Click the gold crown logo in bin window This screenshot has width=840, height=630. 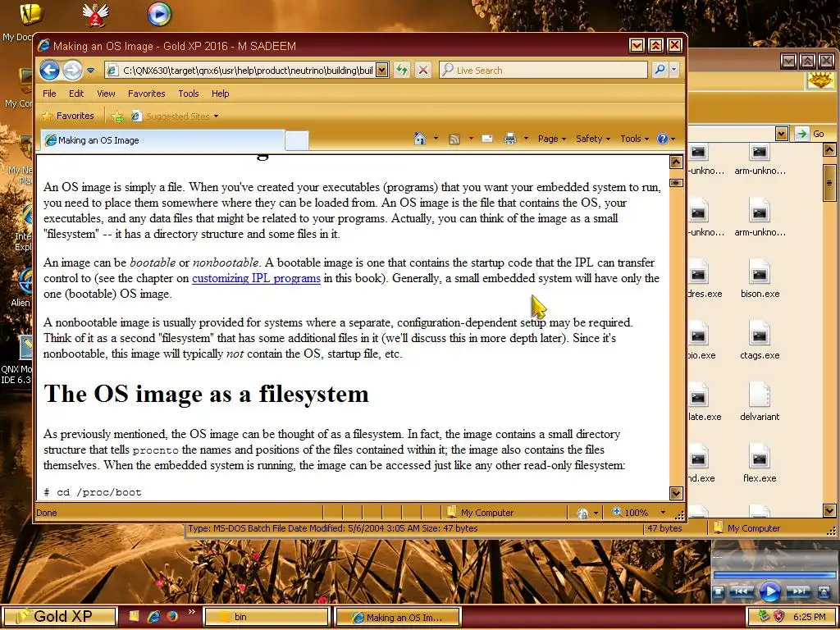(x=820, y=81)
